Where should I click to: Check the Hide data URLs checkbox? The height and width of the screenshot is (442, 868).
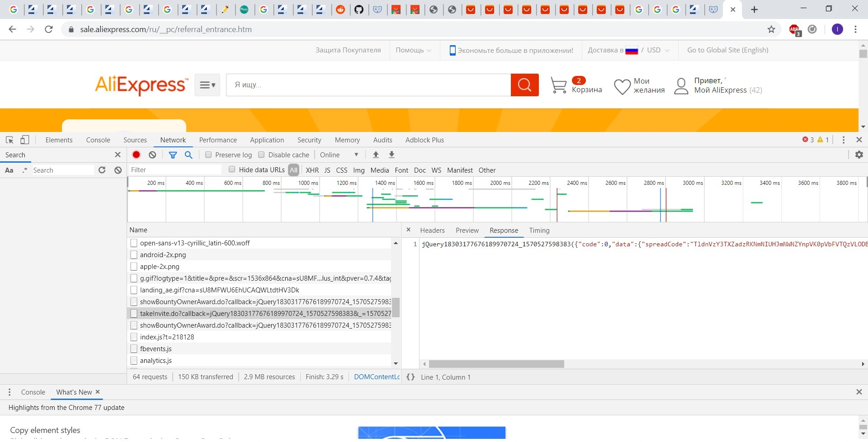pos(232,169)
